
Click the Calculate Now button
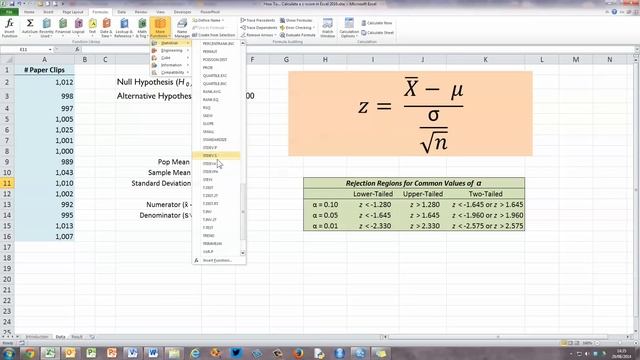click(377, 23)
